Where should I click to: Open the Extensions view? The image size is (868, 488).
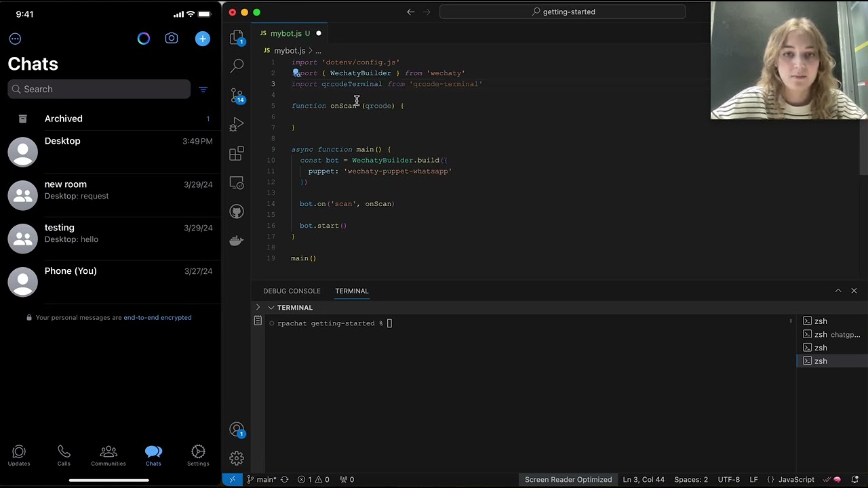237,154
